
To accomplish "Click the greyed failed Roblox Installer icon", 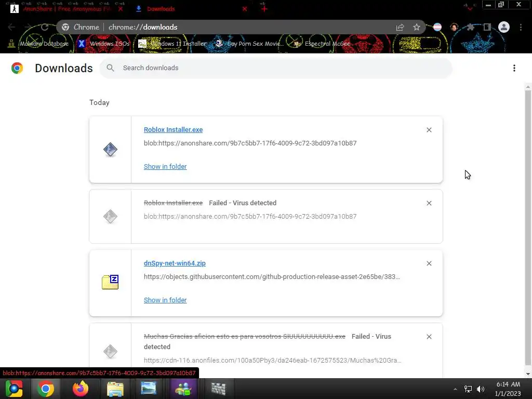I will coord(110,217).
